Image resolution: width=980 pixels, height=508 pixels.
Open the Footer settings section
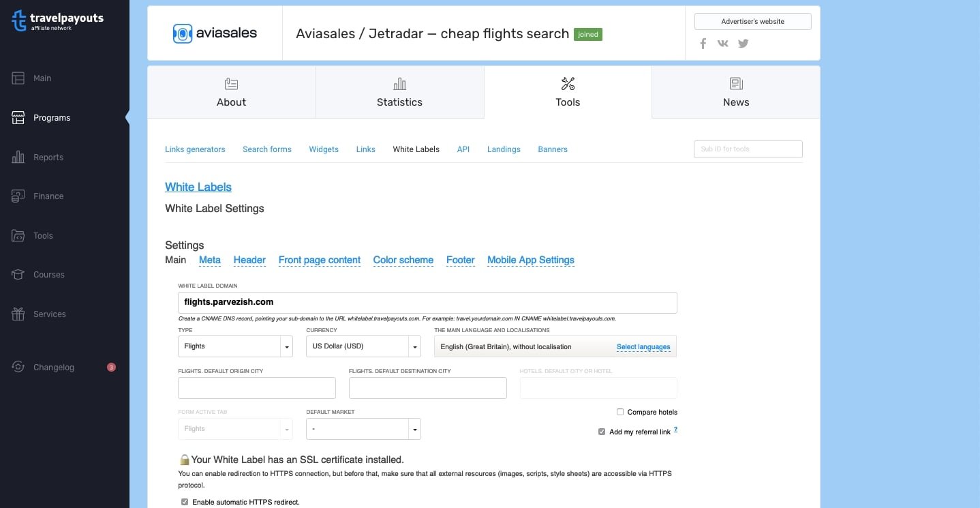461,260
